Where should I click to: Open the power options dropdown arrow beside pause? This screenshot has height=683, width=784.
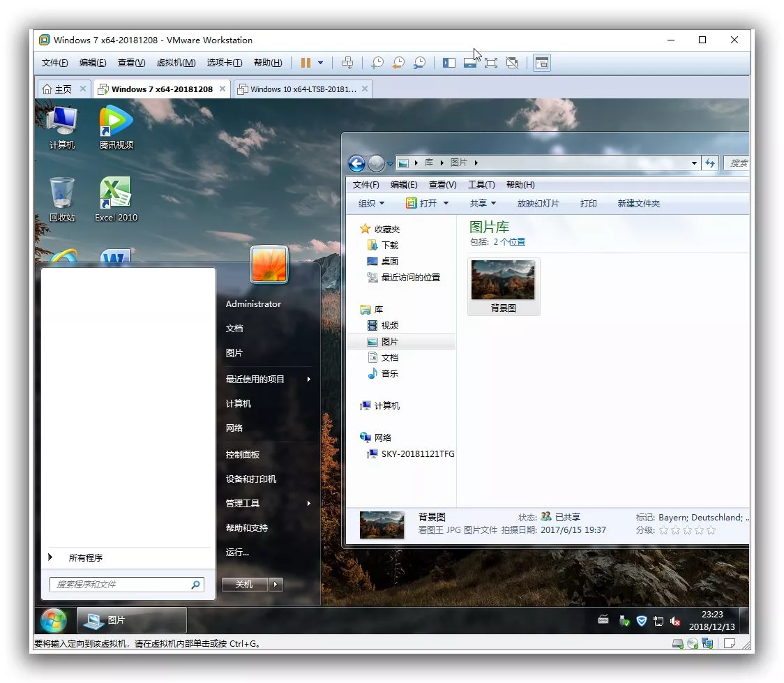[320, 63]
